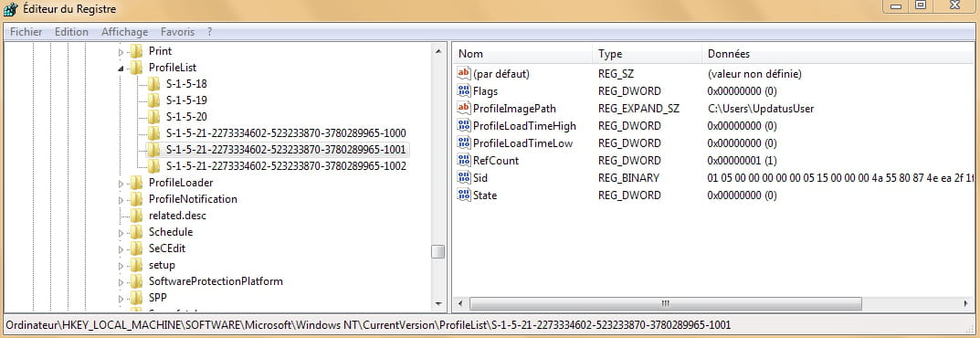
Task: Click the tree pane scroll up arrow
Action: 438,50
